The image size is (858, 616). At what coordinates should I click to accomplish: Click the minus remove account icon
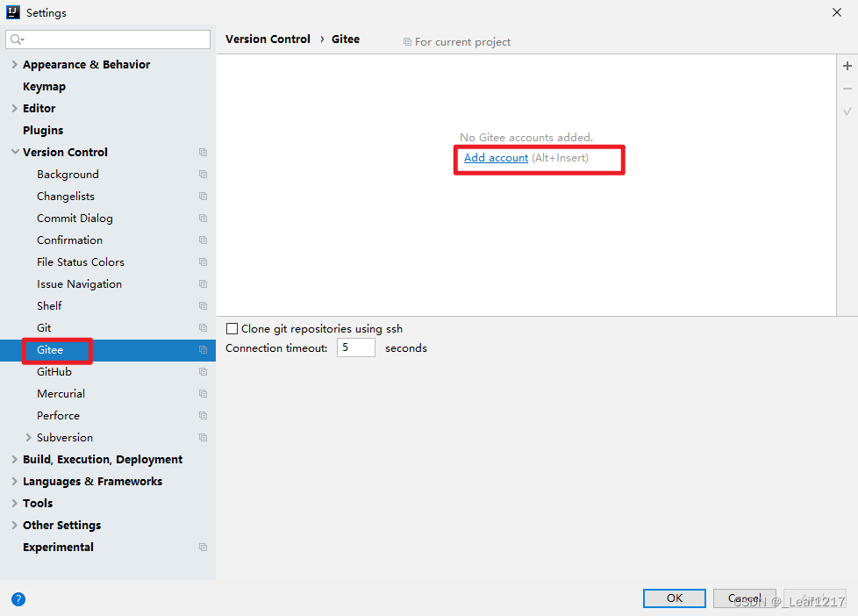pyautogui.click(x=847, y=89)
